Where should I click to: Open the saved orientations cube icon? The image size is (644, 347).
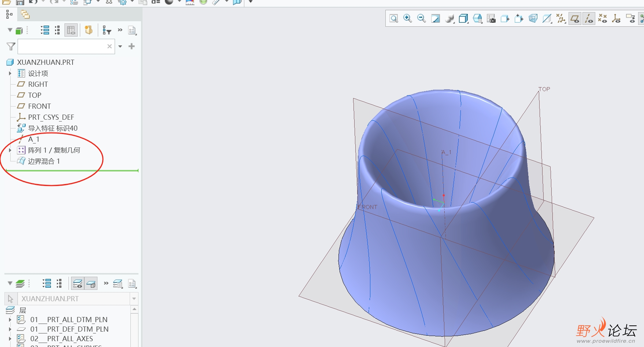tap(463, 18)
